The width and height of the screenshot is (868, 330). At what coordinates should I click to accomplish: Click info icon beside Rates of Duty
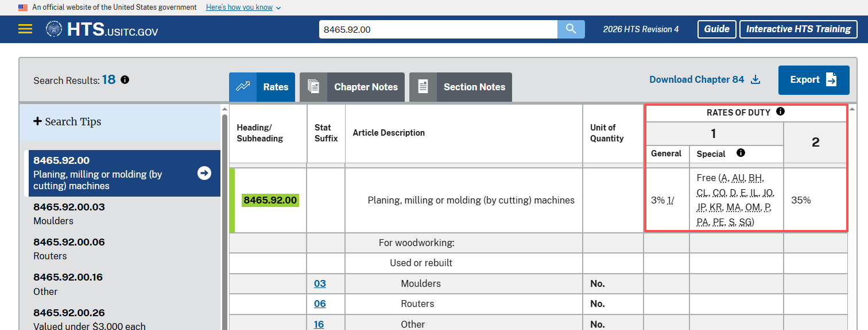click(780, 112)
